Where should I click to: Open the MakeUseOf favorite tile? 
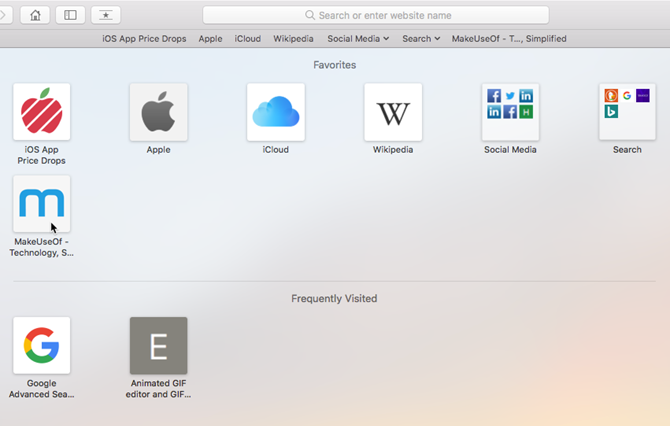pyautogui.click(x=41, y=204)
